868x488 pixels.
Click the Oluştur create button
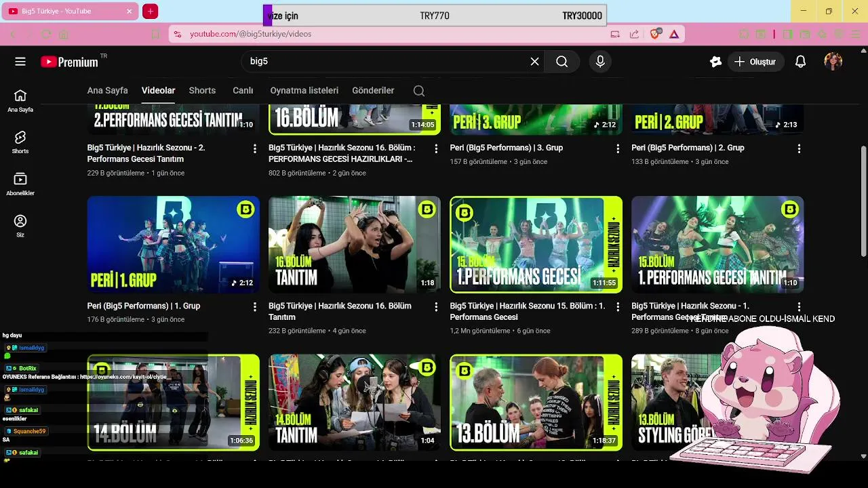755,62
